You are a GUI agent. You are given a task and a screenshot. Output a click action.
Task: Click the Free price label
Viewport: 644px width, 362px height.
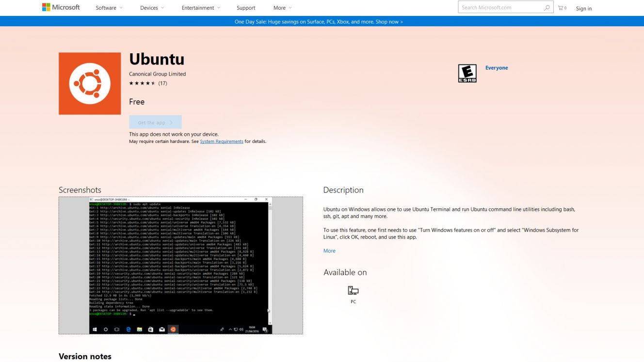(137, 102)
